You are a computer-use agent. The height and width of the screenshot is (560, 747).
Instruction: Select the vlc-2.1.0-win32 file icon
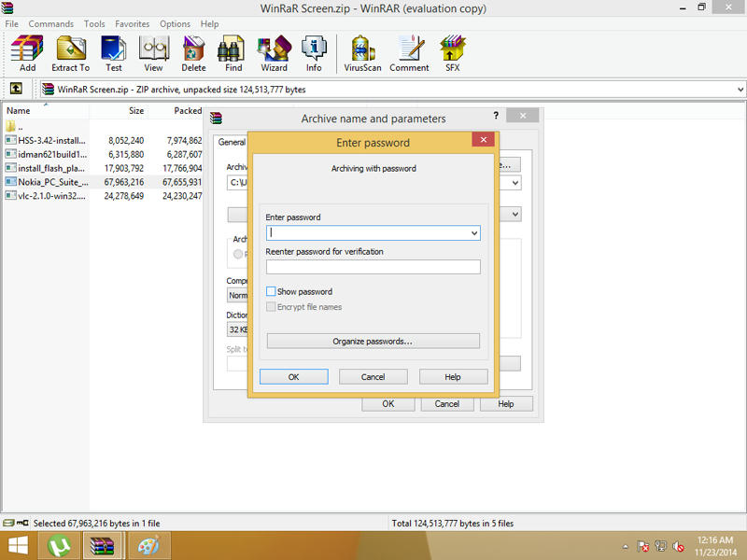point(10,196)
